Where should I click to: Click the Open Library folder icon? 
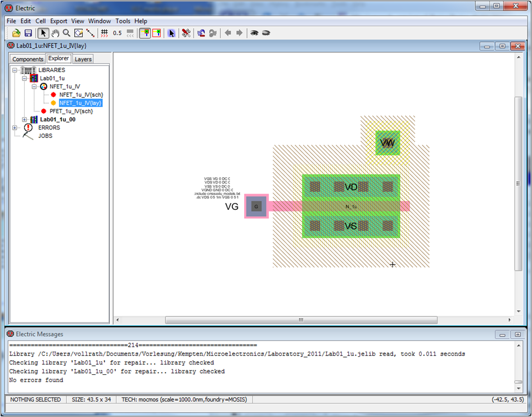tap(17, 33)
